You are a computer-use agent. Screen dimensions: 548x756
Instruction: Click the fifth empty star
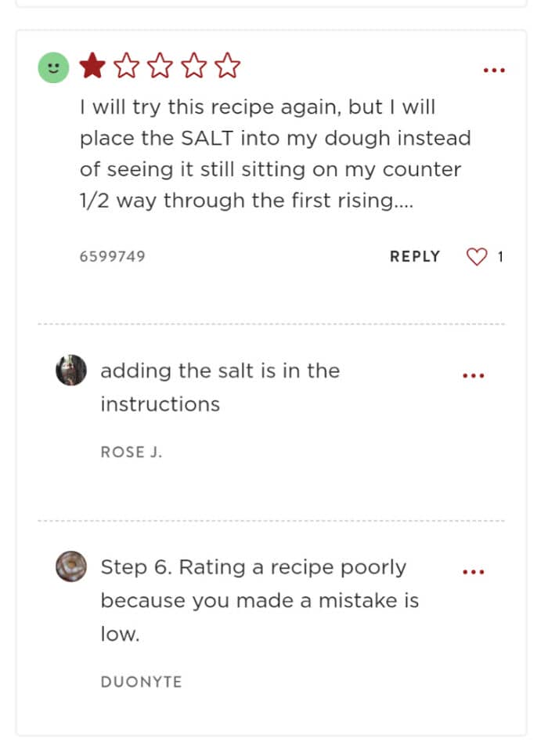228,66
